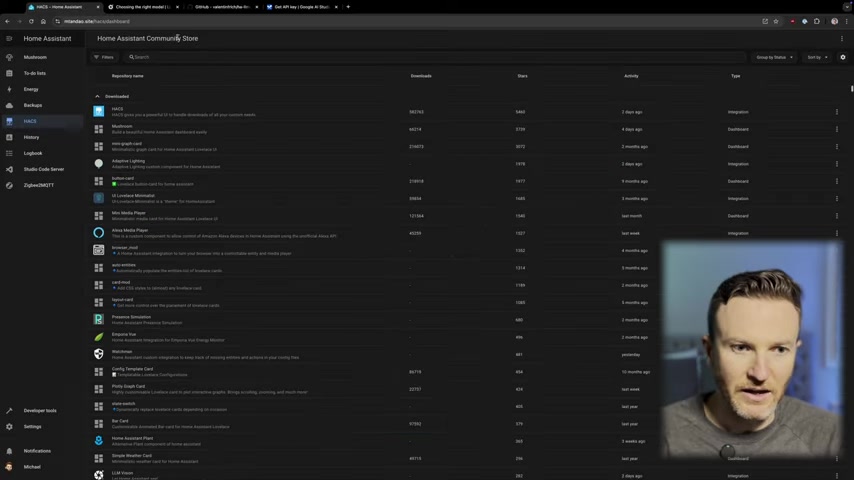Switch to the GitHub browser tab

pyautogui.click(x=222, y=7)
